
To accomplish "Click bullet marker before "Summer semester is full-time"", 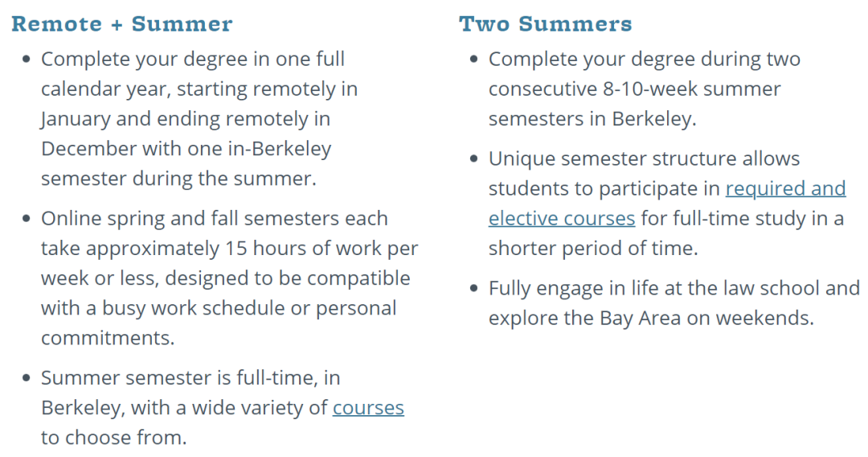I will click(26, 378).
